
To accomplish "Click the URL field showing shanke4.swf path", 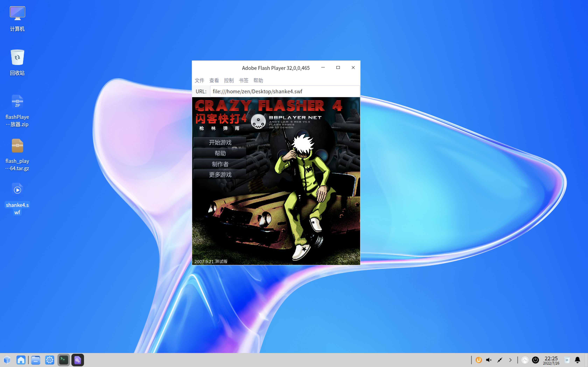I will click(x=285, y=91).
